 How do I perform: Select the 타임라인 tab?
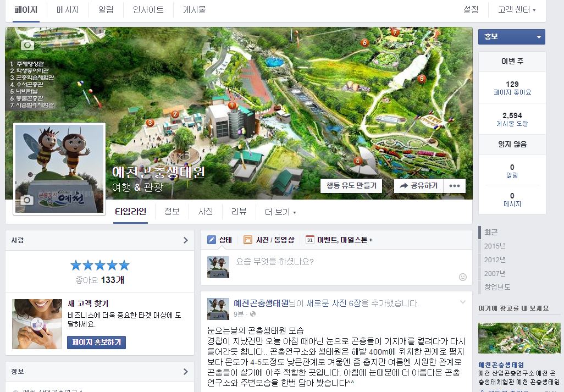click(x=131, y=212)
